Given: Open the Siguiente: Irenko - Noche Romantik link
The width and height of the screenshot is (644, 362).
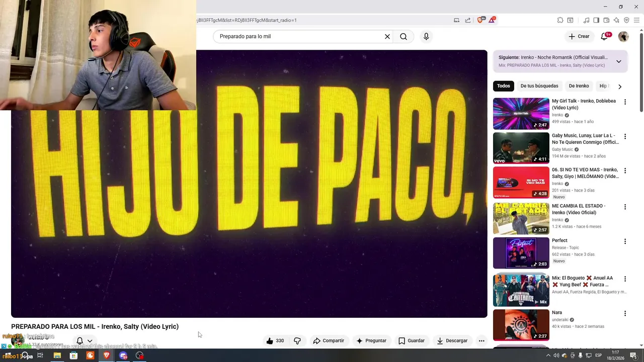Looking at the screenshot, I should click(553, 57).
